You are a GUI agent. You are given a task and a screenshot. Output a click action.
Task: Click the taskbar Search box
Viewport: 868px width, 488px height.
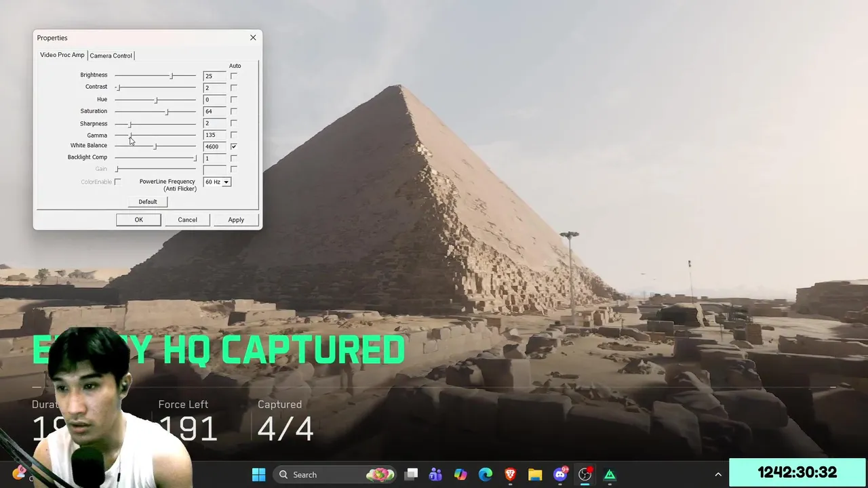pyautogui.click(x=335, y=474)
